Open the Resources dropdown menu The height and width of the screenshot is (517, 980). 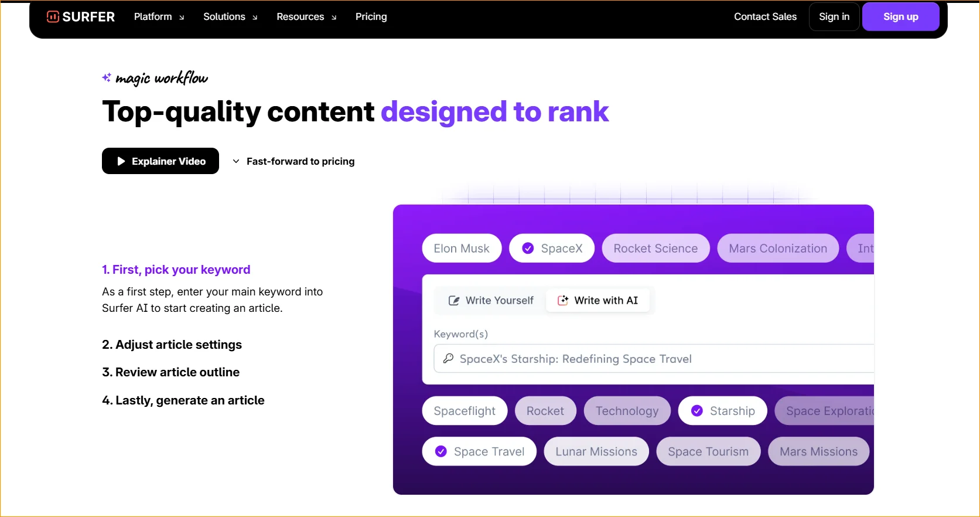click(306, 16)
